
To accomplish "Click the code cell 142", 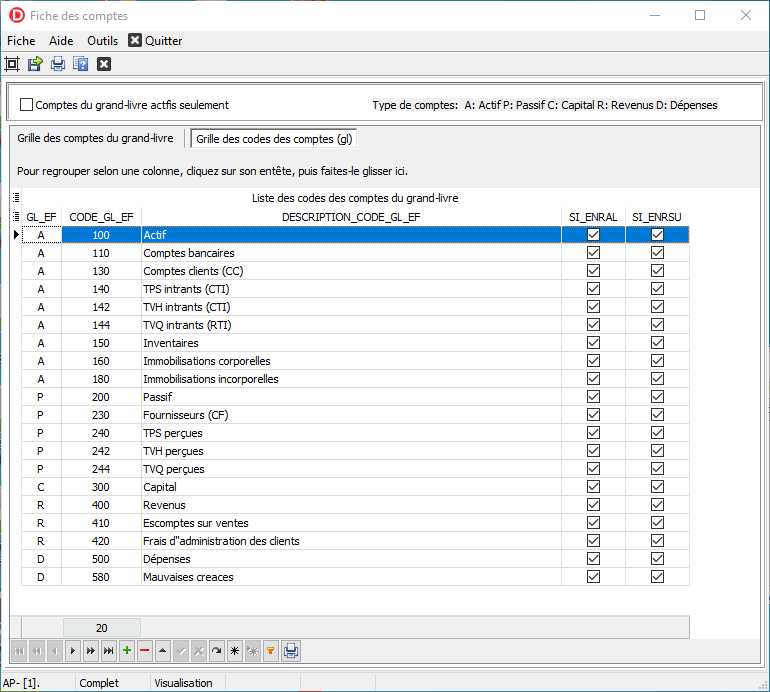I will pyautogui.click(x=101, y=307).
